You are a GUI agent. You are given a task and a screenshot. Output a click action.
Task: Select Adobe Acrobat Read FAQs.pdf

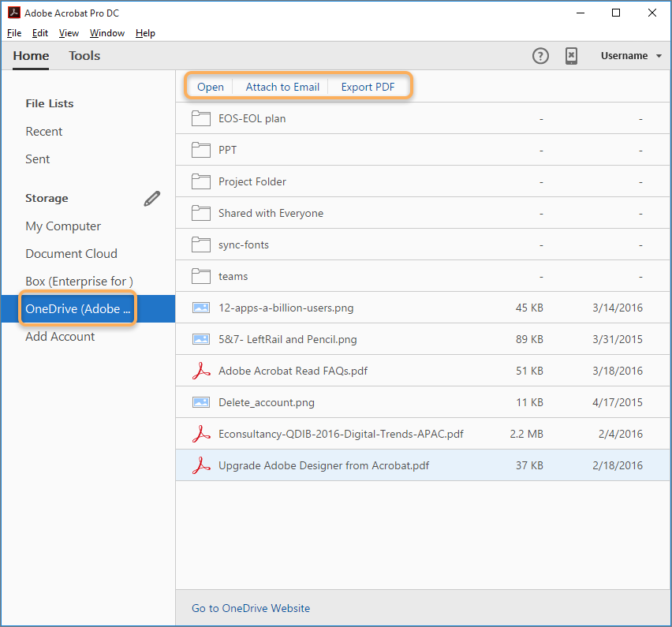point(293,371)
